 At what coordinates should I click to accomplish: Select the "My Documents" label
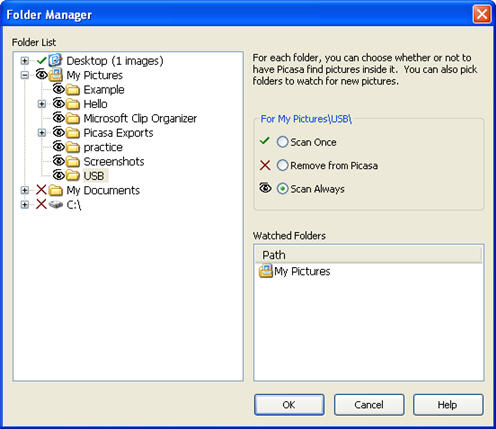point(103,190)
